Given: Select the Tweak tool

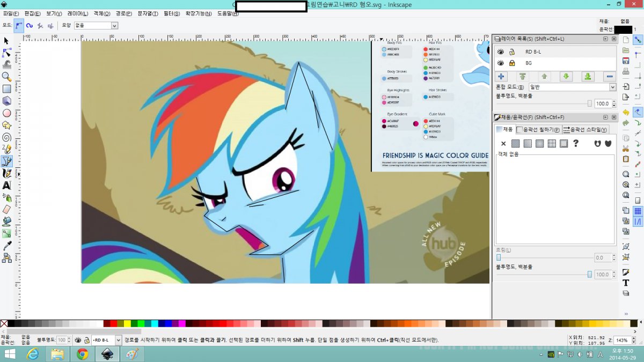Looking at the screenshot, I should coord(6,64).
